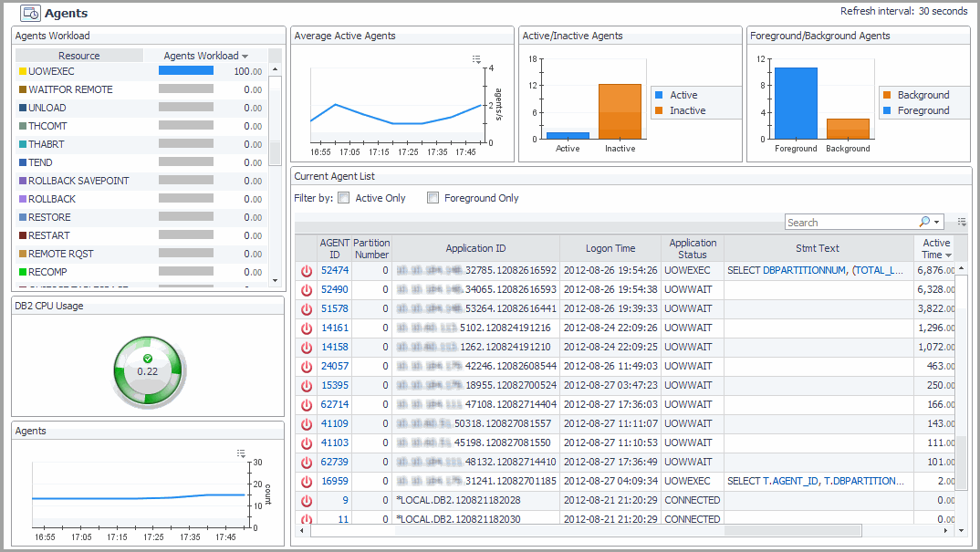Click the Current Agent List table customizer icon
This screenshot has width=980, height=552.
click(x=962, y=222)
